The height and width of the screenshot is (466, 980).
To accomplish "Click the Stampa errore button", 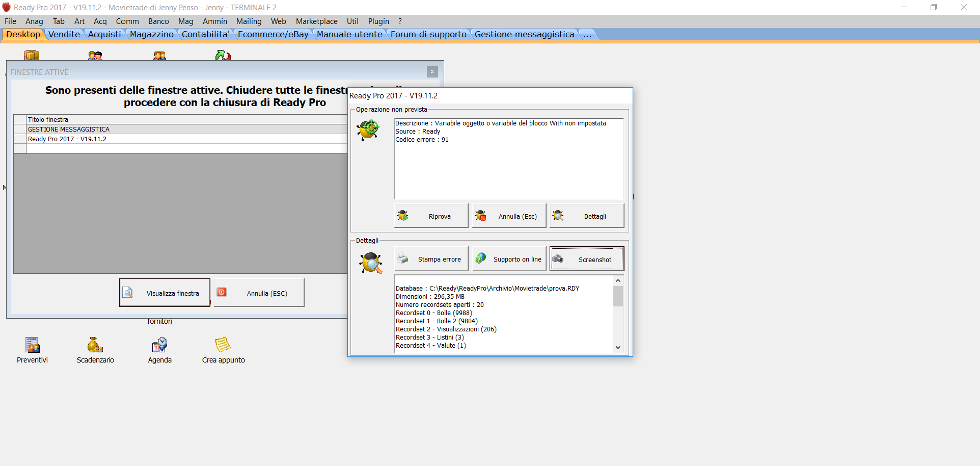I will 431,259.
